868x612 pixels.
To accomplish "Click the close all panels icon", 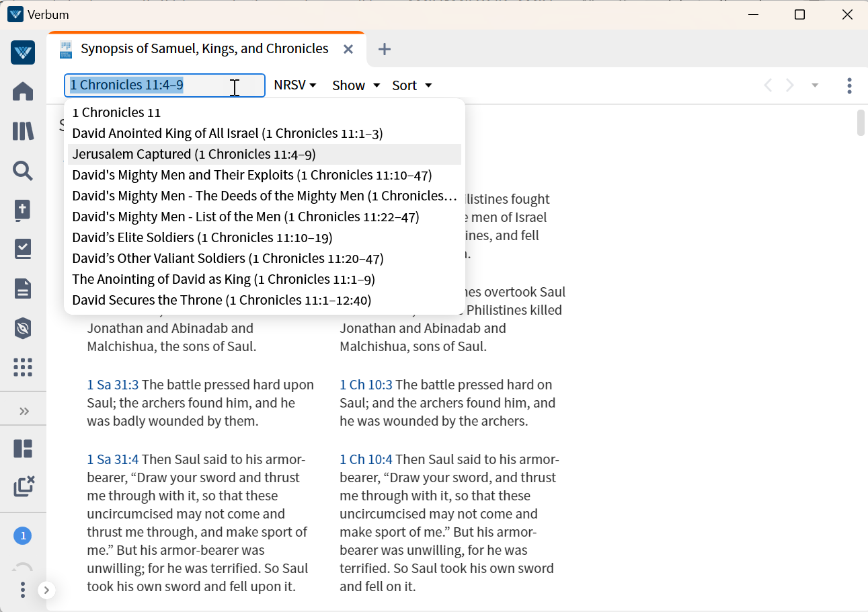I will [24, 486].
